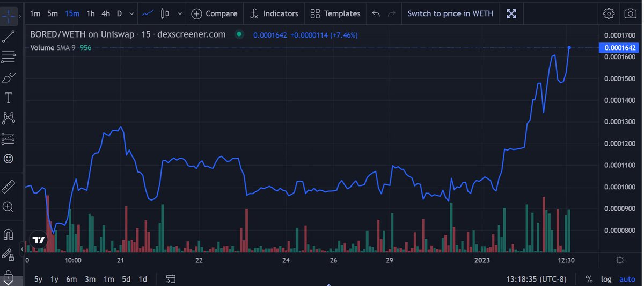Screen dimensions: 644x286
Task: Click the BORED/WETH on Uniswap title
Action: 82,34
